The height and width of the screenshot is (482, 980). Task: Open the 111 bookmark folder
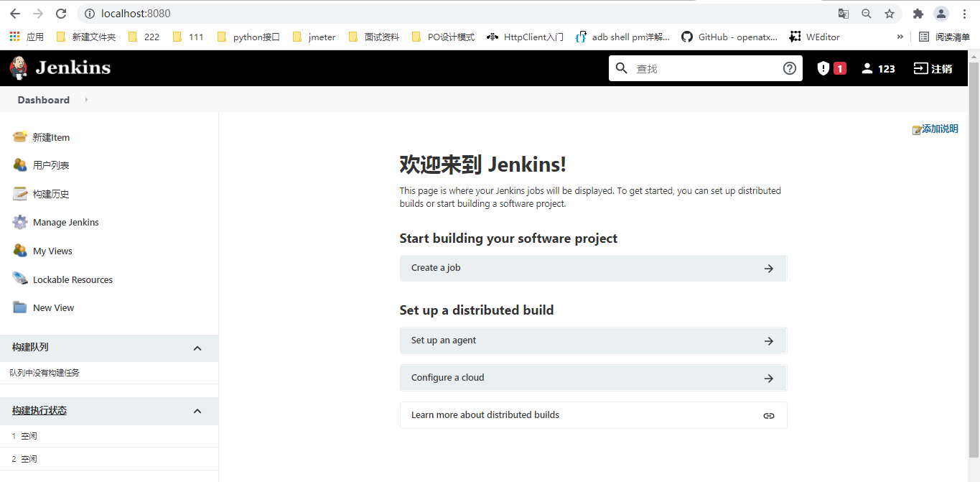[189, 37]
